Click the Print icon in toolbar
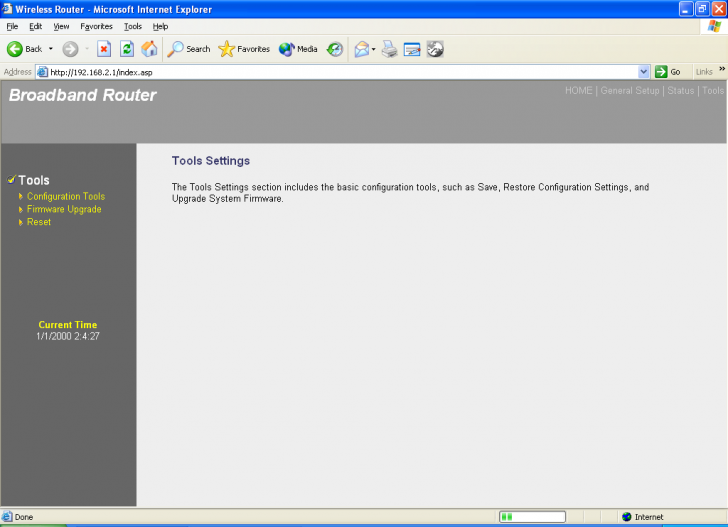728x527 pixels. pos(389,49)
